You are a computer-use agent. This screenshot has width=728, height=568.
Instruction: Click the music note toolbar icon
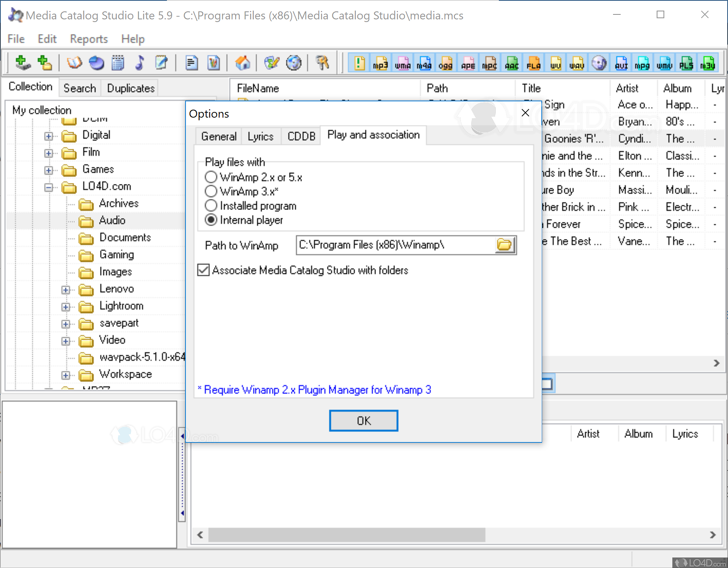[x=140, y=63]
